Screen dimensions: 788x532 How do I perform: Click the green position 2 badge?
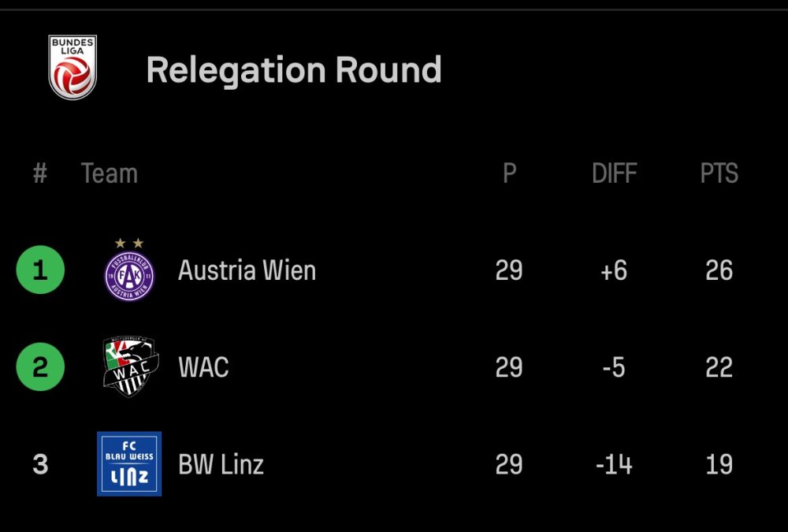40,367
